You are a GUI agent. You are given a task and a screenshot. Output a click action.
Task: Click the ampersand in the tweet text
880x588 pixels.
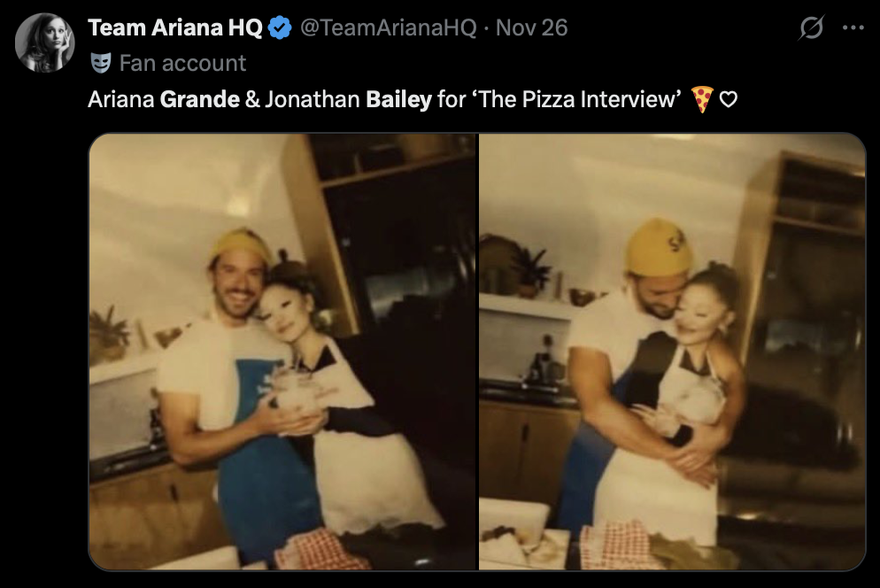tap(252, 99)
